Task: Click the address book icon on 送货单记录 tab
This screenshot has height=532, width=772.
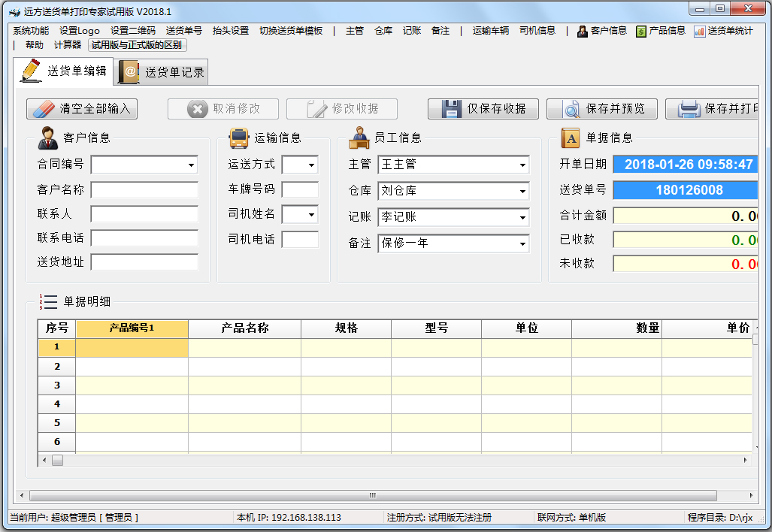Action: (x=129, y=72)
